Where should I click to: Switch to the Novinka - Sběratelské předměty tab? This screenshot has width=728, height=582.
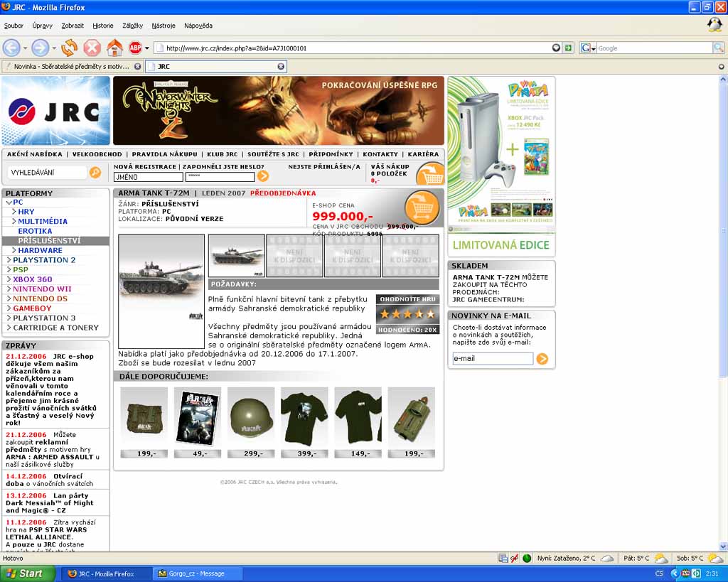[72, 66]
